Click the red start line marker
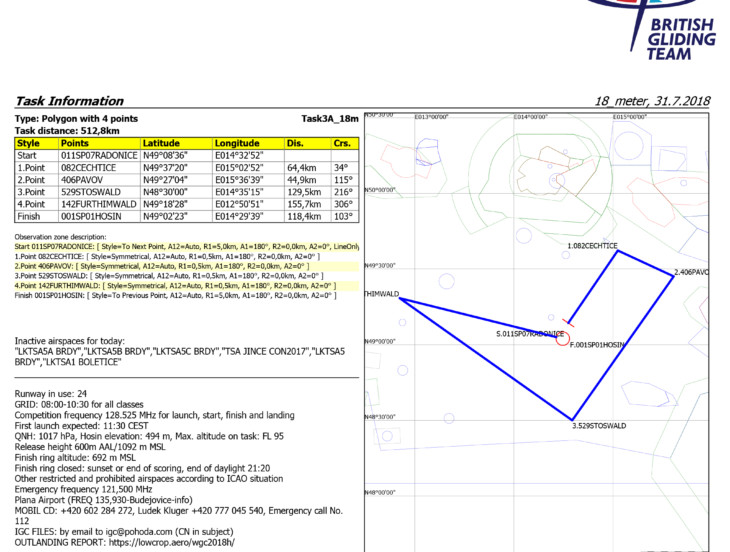Screen dimensions: 730x552 click(x=570, y=321)
